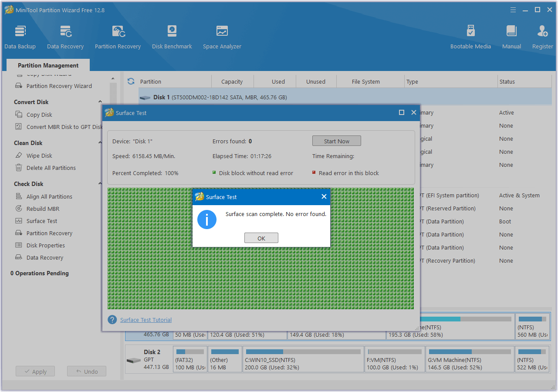Screen dimensions: 558x392
Task: Click the Start Now button
Action: (x=336, y=141)
